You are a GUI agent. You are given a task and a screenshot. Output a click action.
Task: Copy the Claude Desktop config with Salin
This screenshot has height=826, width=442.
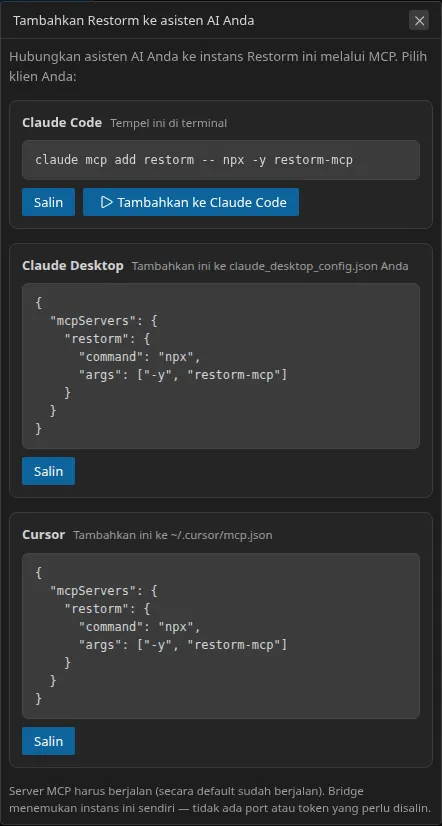coord(48,471)
